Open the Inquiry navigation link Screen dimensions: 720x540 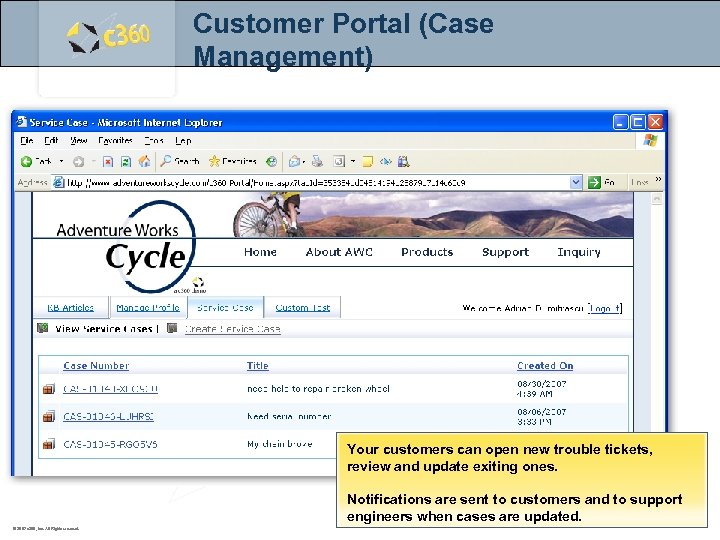pos(579,252)
